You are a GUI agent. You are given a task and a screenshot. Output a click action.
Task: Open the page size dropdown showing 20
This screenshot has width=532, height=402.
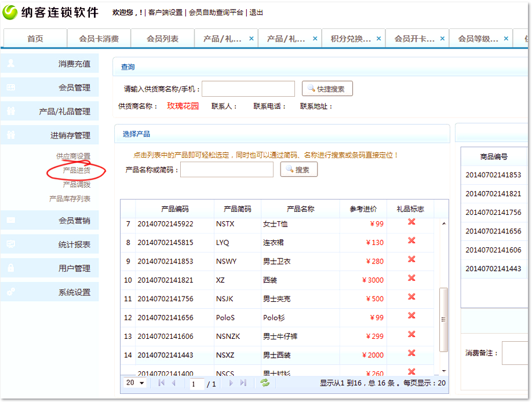(x=136, y=383)
